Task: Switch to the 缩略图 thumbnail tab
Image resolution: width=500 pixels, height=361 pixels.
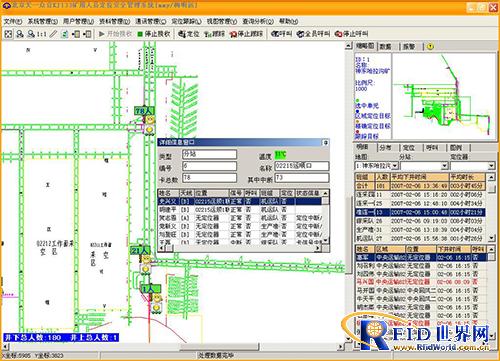Action: (365, 46)
